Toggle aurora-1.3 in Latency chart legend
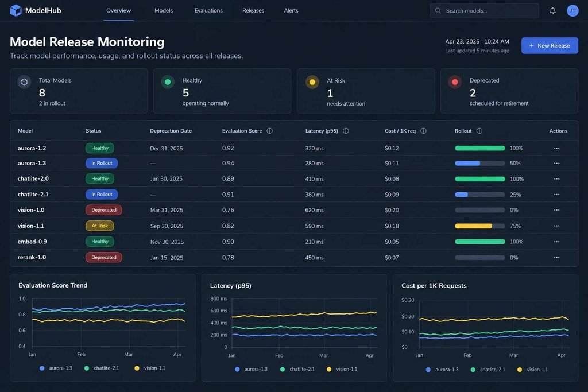Viewport: 588px width, 392px height. click(x=252, y=369)
